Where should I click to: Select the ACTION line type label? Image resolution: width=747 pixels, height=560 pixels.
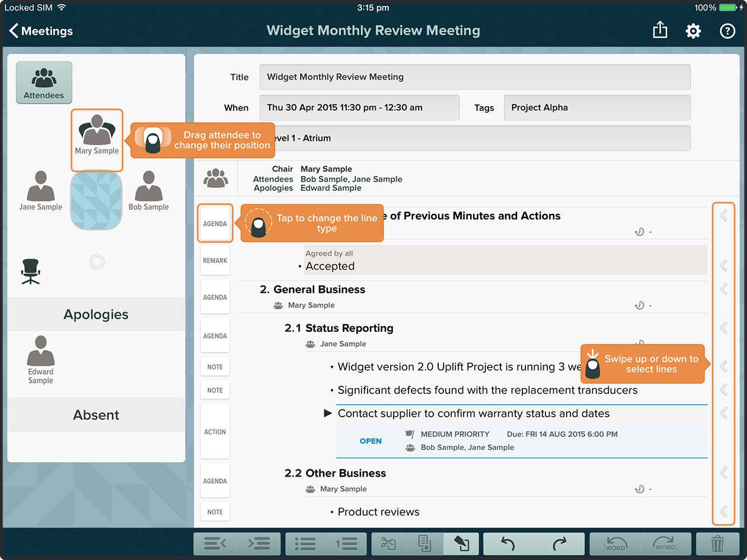point(215,432)
